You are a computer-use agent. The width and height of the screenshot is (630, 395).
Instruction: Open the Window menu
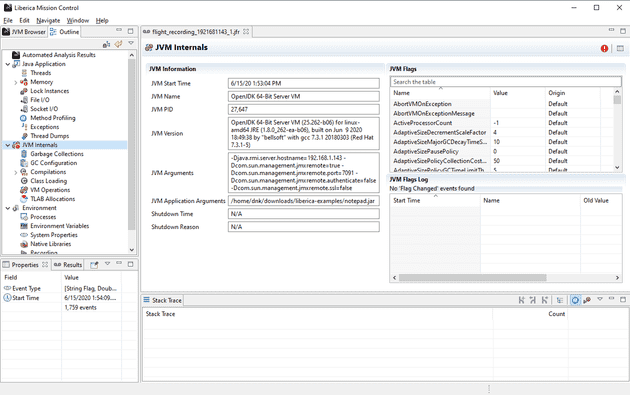78,20
